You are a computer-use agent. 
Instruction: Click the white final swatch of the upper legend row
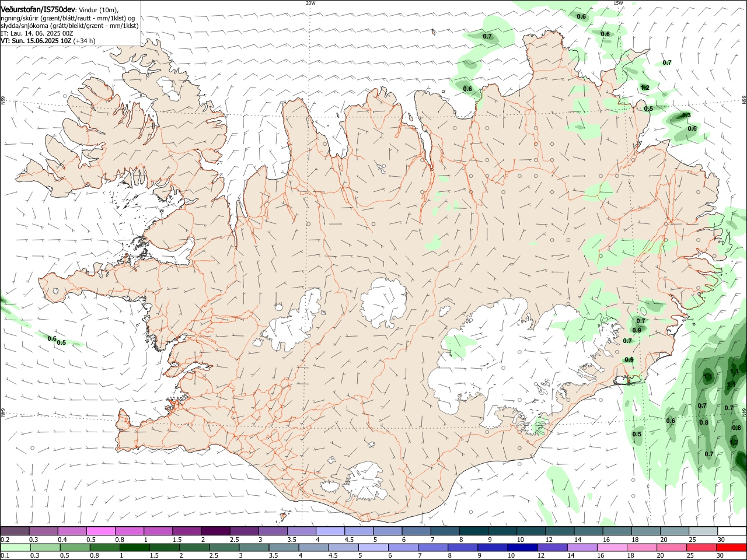click(x=732, y=531)
